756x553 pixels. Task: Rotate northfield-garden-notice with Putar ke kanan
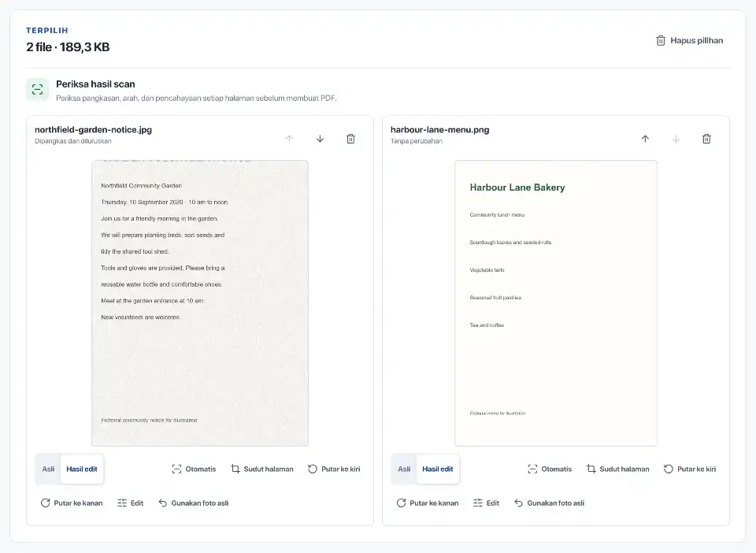tap(72, 503)
